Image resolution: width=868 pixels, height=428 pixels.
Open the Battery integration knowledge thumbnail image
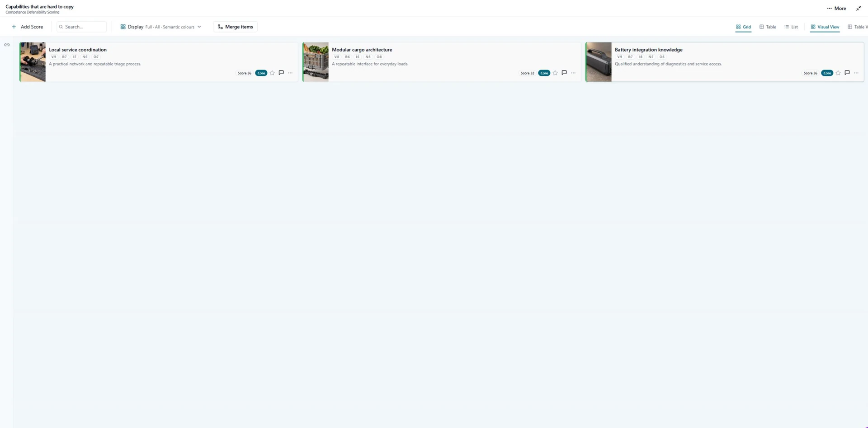coord(599,62)
